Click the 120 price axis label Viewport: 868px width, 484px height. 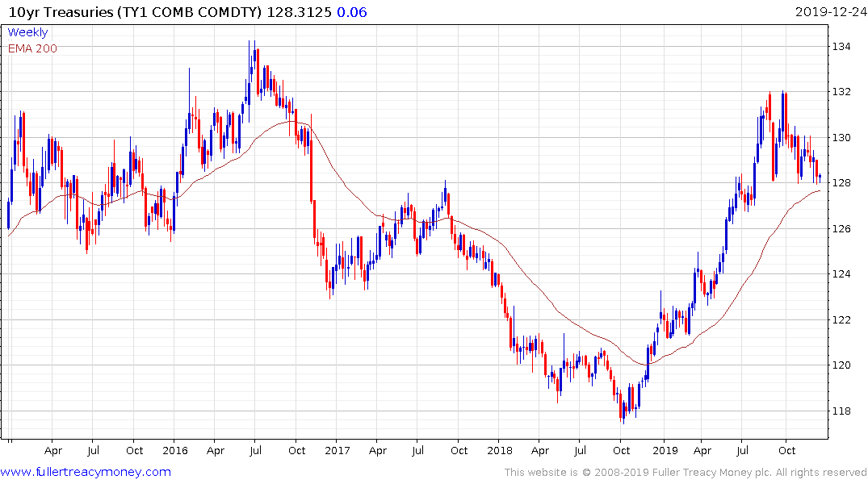841,365
